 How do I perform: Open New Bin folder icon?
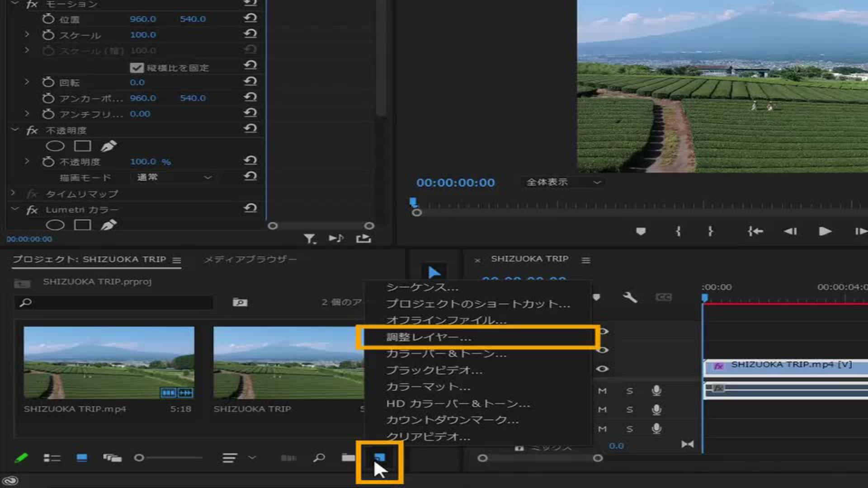[x=348, y=458]
